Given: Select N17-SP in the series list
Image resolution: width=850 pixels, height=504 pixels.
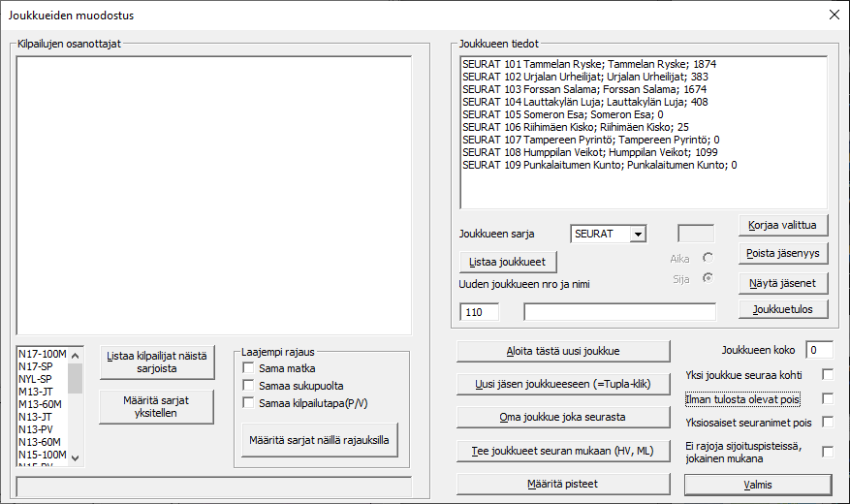Looking at the screenshot, I should click(x=42, y=368).
